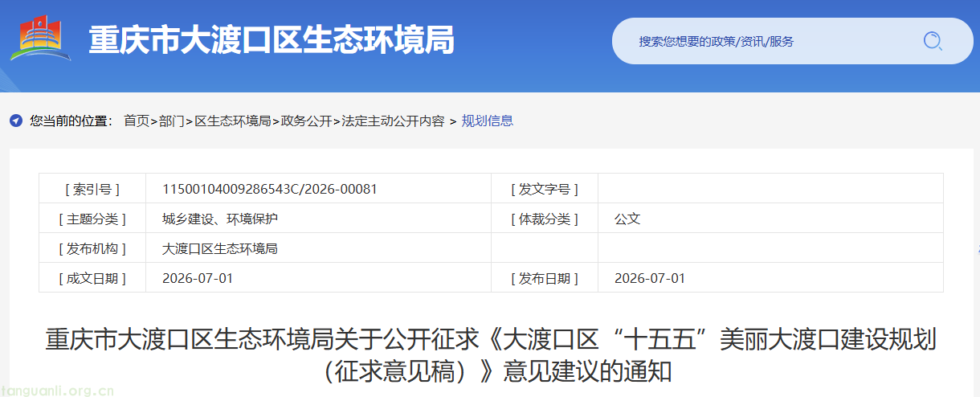Viewport: 980px width, 397px height.
Task: Select the 发布日期 value 2026-07-01
Action: [650, 278]
